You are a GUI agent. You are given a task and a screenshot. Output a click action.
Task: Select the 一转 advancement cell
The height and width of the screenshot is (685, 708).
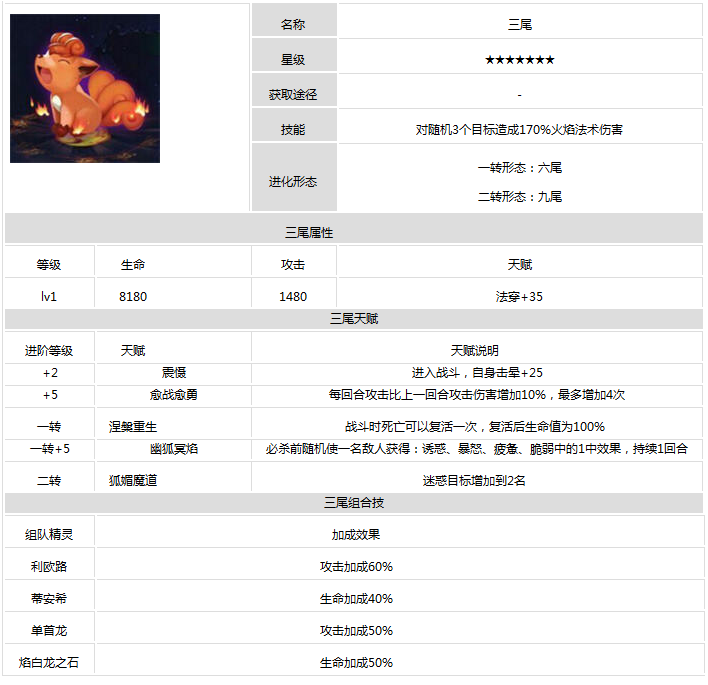point(49,427)
